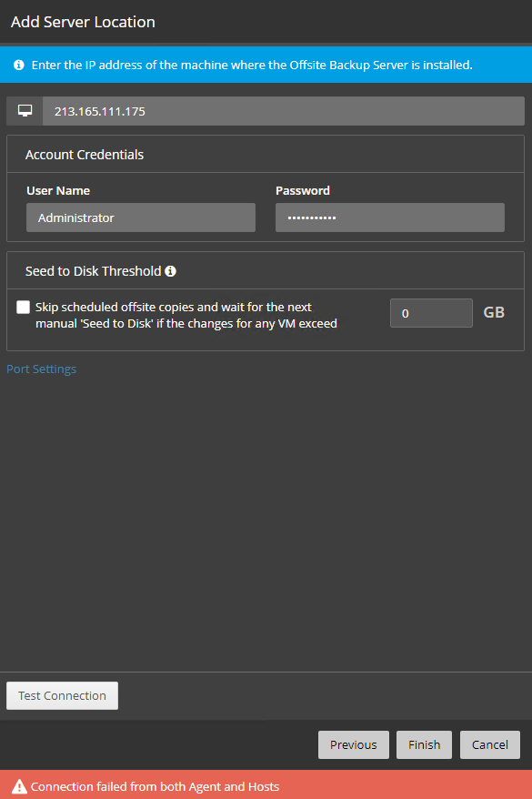Open the Port Settings link
The image size is (532, 799).
click(x=41, y=369)
